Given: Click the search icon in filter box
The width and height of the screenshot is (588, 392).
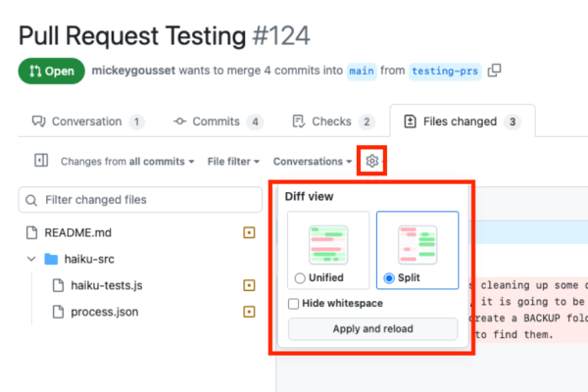Looking at the screenshot, I should 31,200.
